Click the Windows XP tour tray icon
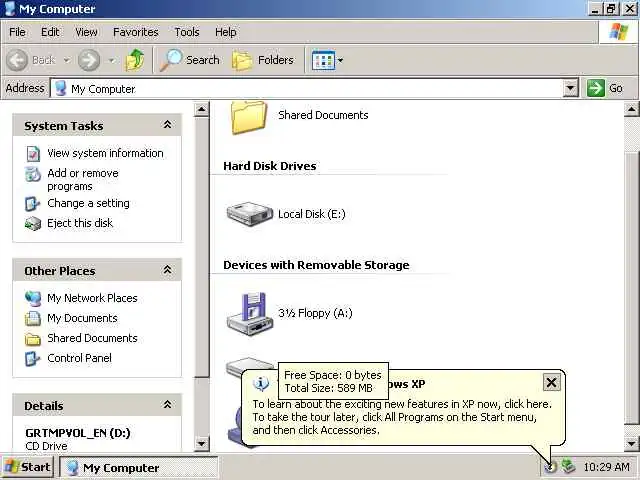The height and width of the screenshot is (480, 640). [x=550, y=467]
